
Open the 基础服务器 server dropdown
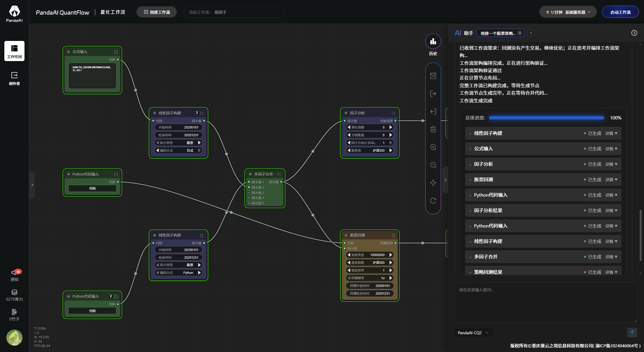point(568,12)
